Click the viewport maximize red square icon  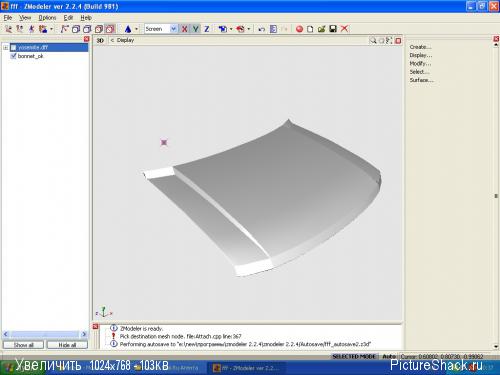click(398, 41)
